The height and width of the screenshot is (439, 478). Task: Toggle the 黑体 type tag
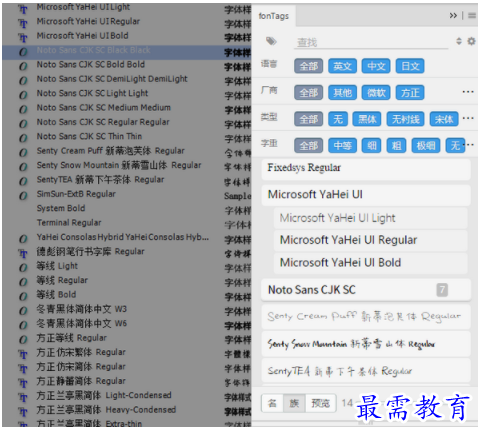pyautogui.click(x=367, y=119)
